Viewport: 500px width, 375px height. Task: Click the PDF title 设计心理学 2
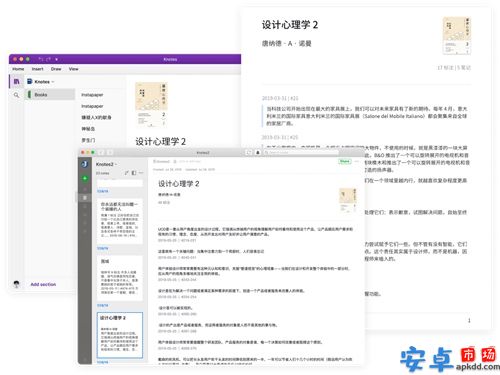pyautogui.click(x=290, y=25)
